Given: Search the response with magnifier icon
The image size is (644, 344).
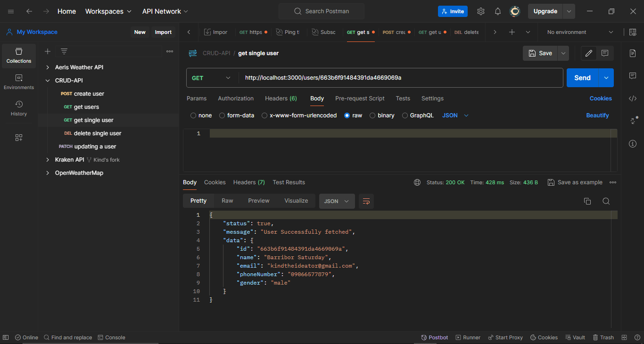Looking at the screenshot, I should 606,201.
